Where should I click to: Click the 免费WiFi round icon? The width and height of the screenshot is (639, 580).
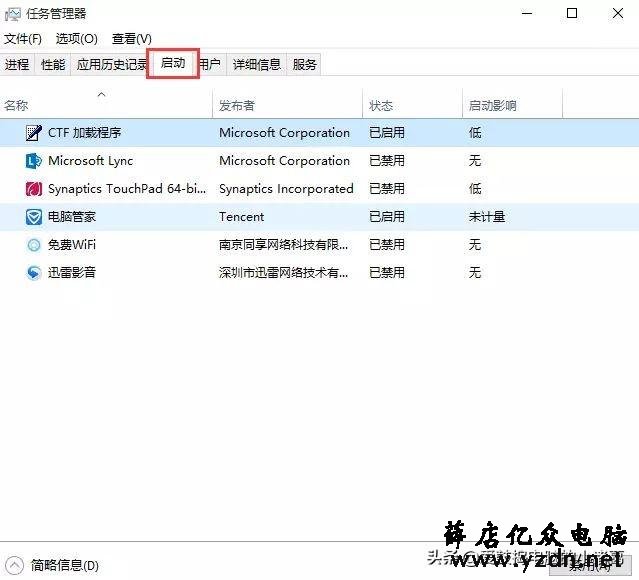pos(33,245)
